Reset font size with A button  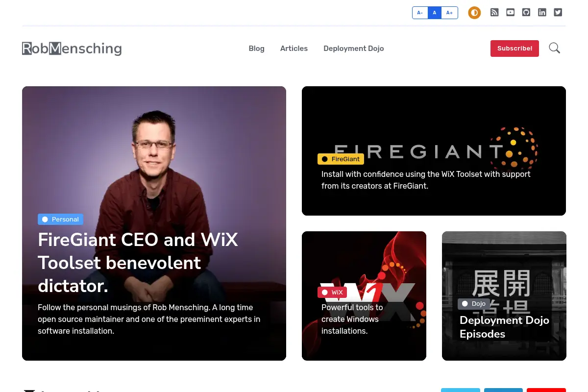click(x=435, y=13)
